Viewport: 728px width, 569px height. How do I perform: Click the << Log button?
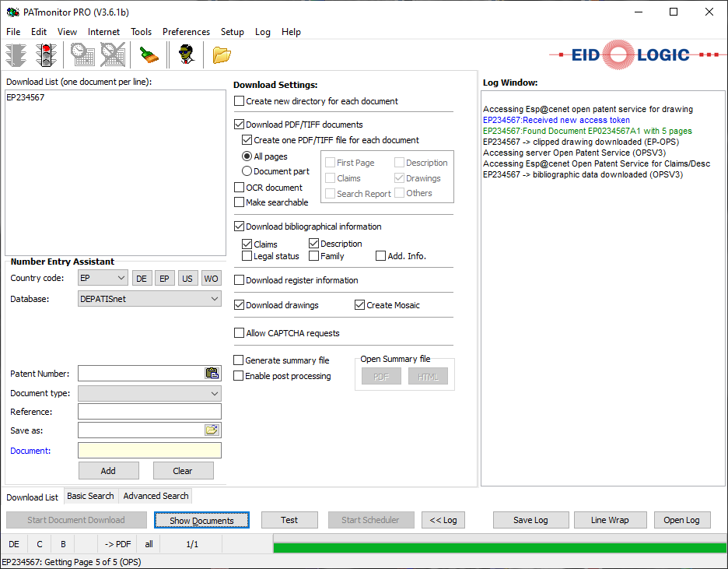tap(443, 520)
